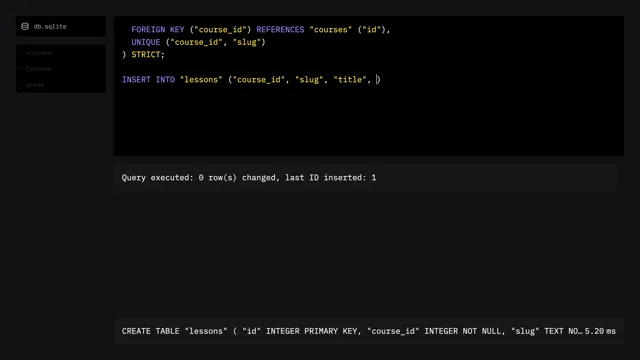Click "slug" in the UNIQUE constraint line
The width and height of the screenshot is (640, 360).
[247, 42]
